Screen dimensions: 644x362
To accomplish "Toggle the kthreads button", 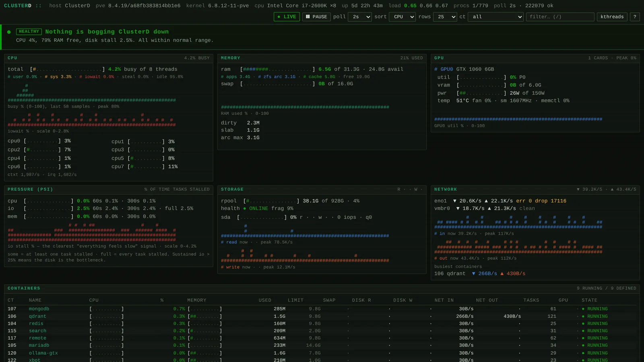I will 612,17.
